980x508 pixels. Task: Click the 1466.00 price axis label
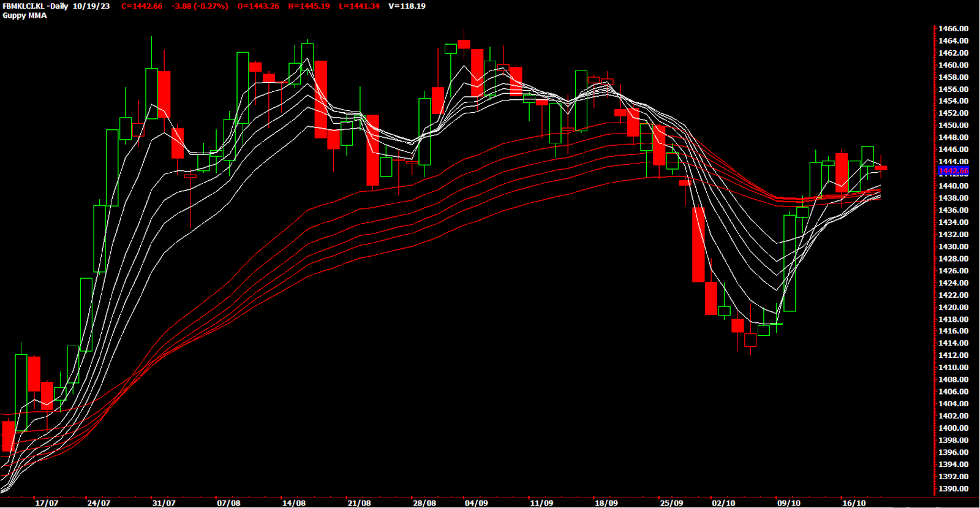953,29
